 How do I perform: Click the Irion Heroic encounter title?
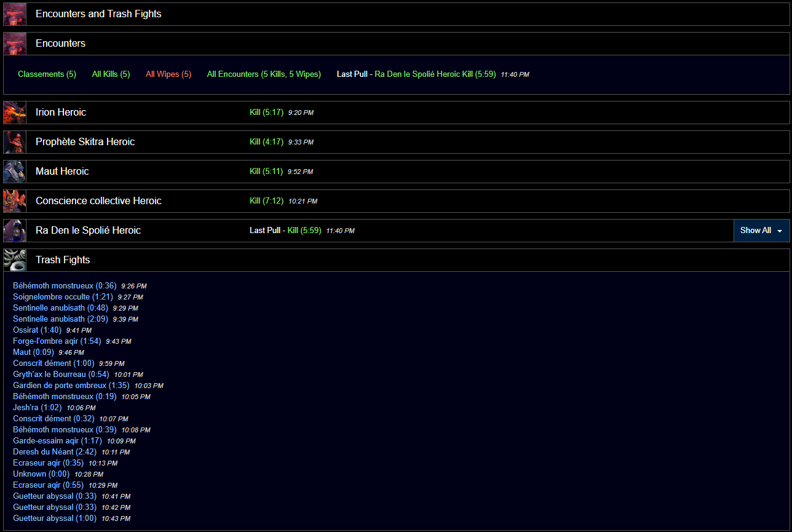click(x=61, y=113)
